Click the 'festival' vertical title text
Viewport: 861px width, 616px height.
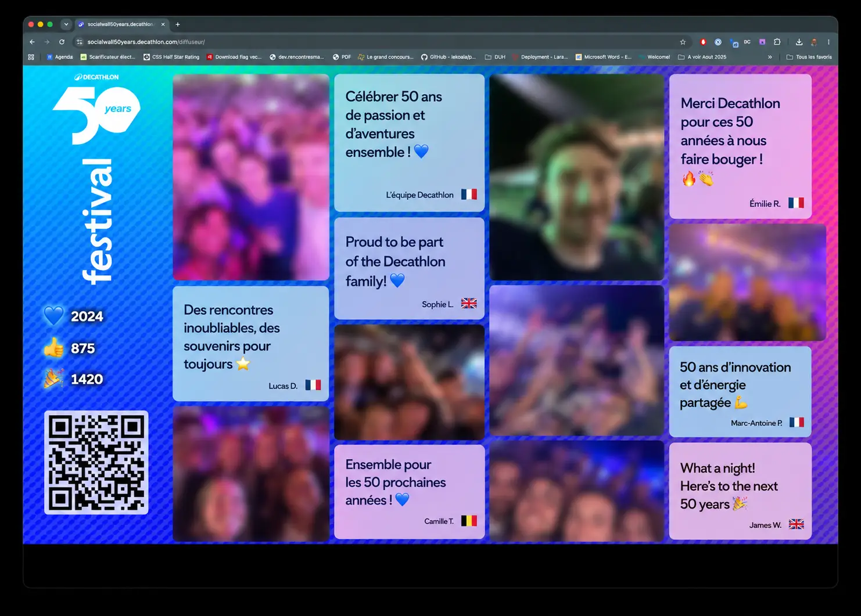point(96,221)
